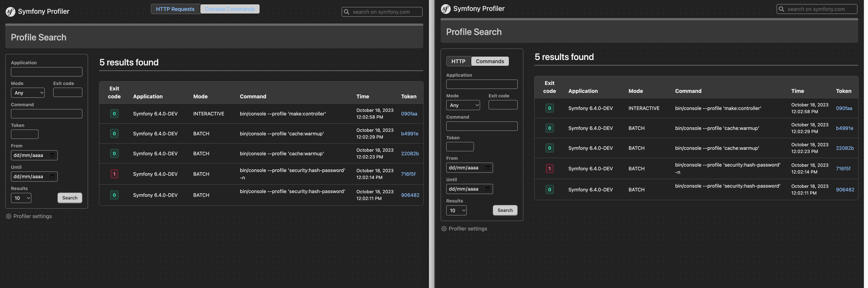Click exit code 0 badge for 22082b, right table
The width and height of the screenshot is (868, 288).
pos(550,148)
